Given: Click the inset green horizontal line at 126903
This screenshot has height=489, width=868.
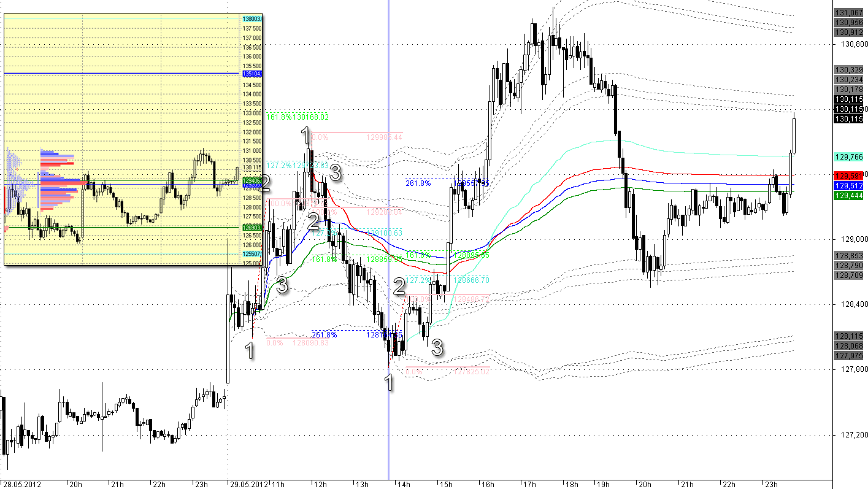Looking at the screenshot, I should tap(123, 228).
